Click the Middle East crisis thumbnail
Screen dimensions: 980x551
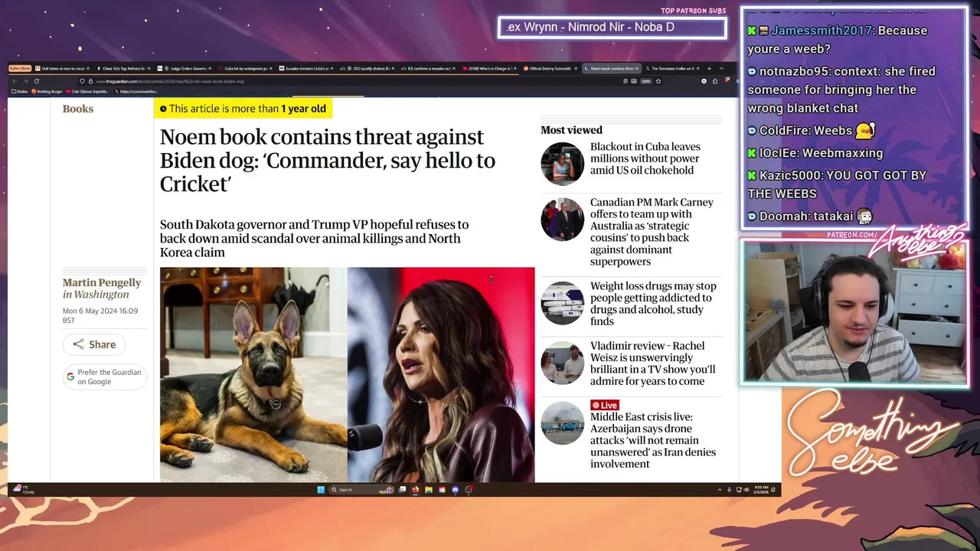pos(562,422)
